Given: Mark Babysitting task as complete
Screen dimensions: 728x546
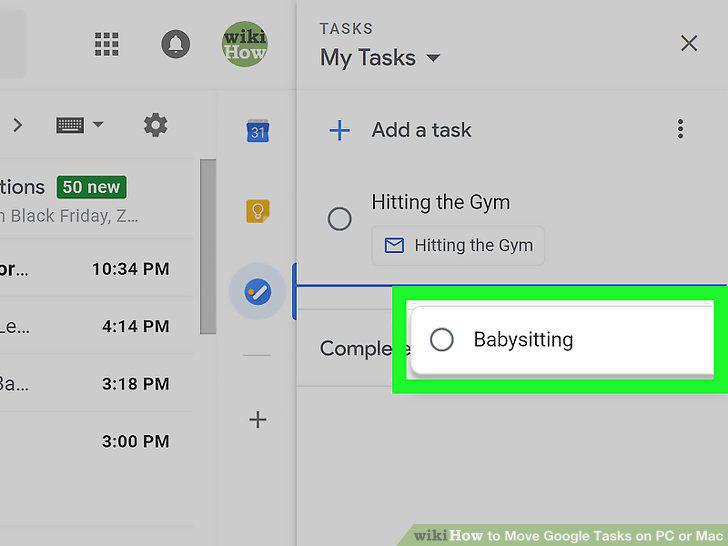Looking at the screenshot, I should [x=442, y=340].
